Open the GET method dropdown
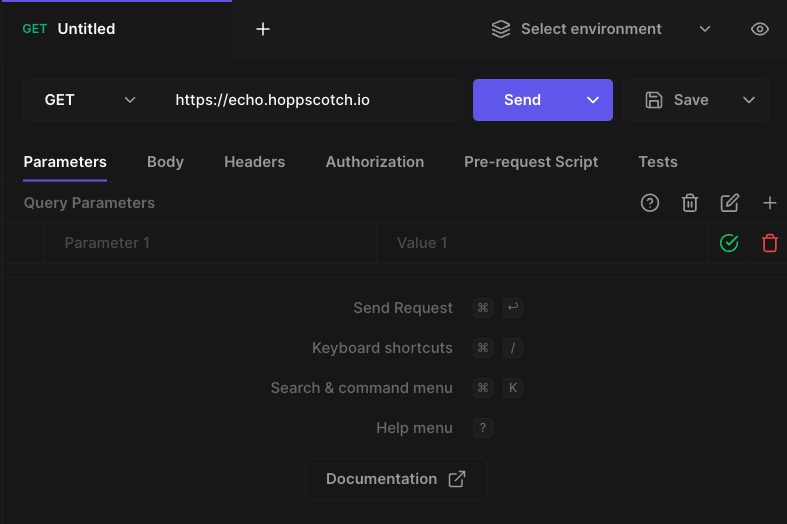Screen dimensions: 787x524 89,100
